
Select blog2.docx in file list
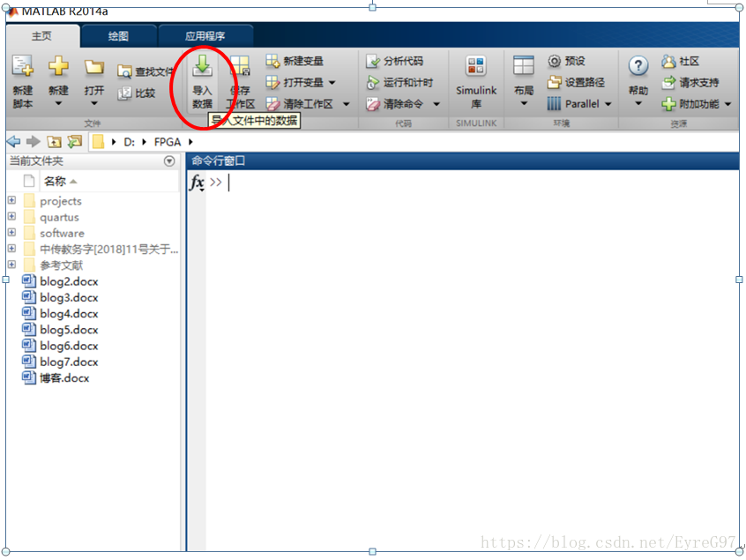(x=69, y=281)
